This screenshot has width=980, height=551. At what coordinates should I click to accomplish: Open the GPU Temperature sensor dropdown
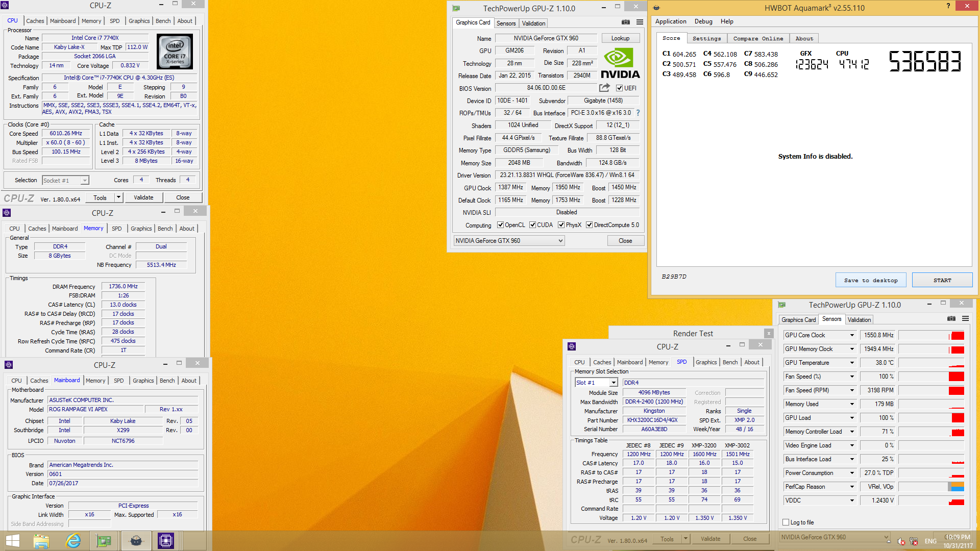(852, 363)
